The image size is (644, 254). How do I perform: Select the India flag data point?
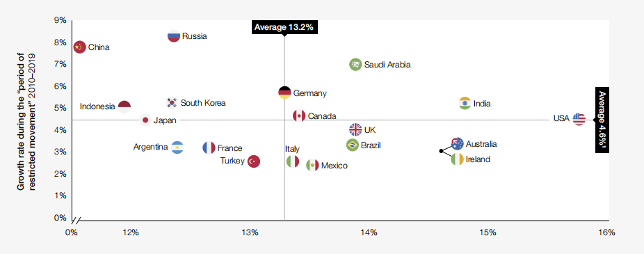pyautogui.click(x=465, y=103)
